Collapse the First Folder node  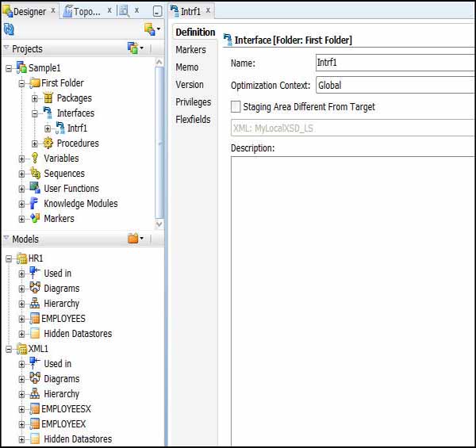[x=21, y=83]
